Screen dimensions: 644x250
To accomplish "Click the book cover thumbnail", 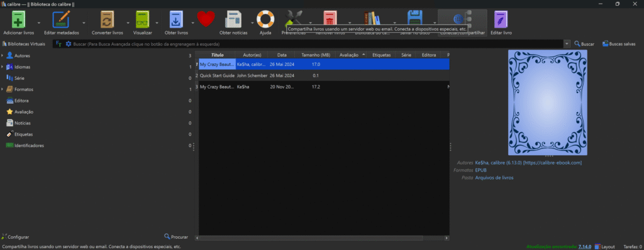I will 548,102.
